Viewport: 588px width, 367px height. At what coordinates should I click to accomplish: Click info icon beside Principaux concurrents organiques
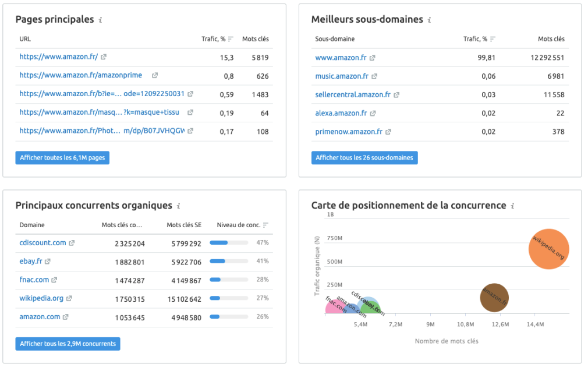[x=179, y=206]
